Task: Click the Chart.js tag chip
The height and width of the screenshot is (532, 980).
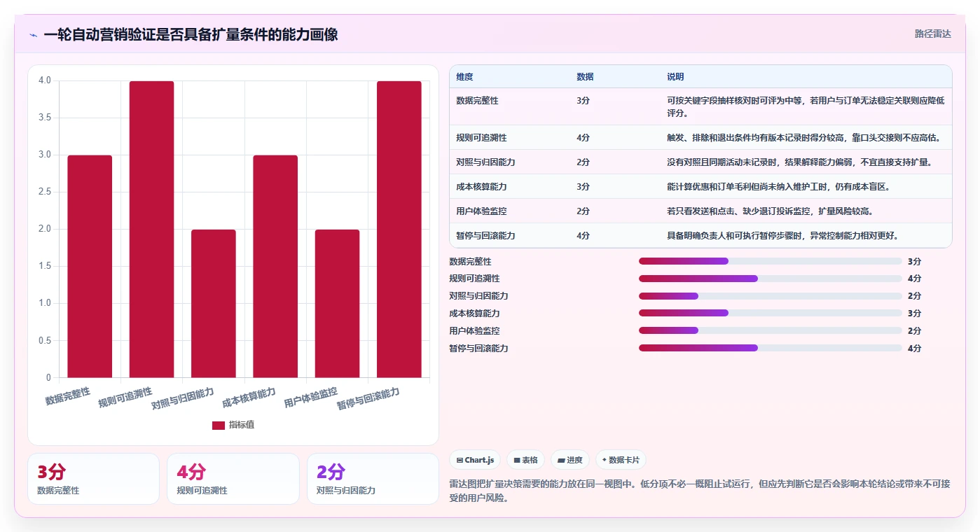Action: (475, 460)
